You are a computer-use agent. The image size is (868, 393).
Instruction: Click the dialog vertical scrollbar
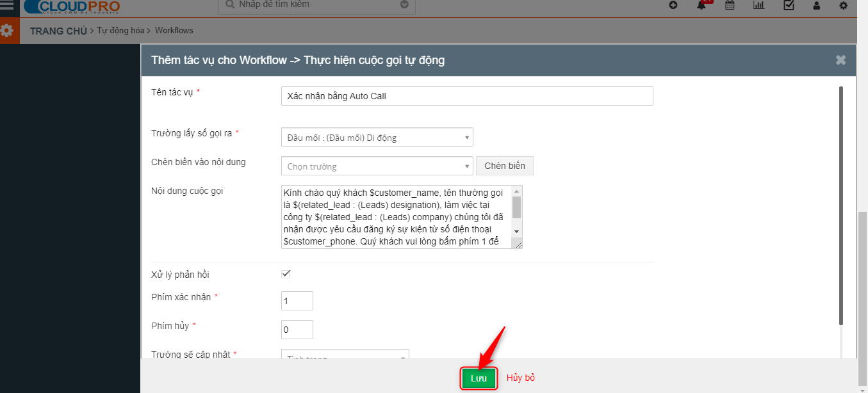point(841,205)
